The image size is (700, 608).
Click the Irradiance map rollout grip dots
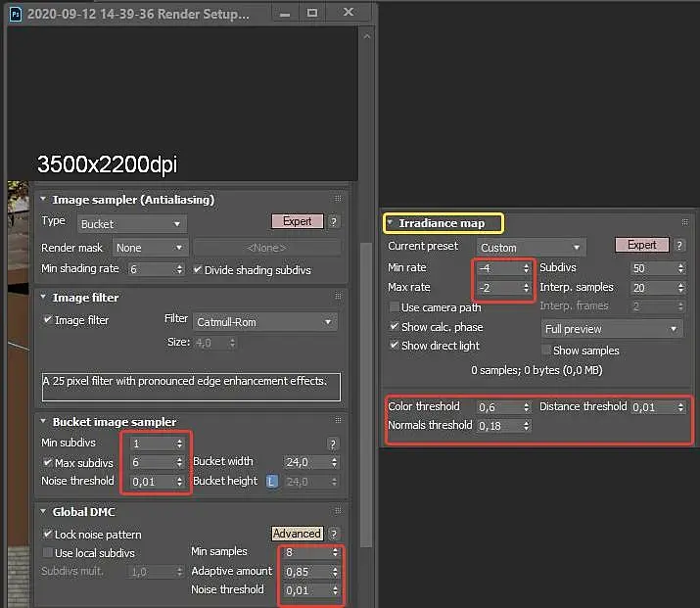[684, 222]
